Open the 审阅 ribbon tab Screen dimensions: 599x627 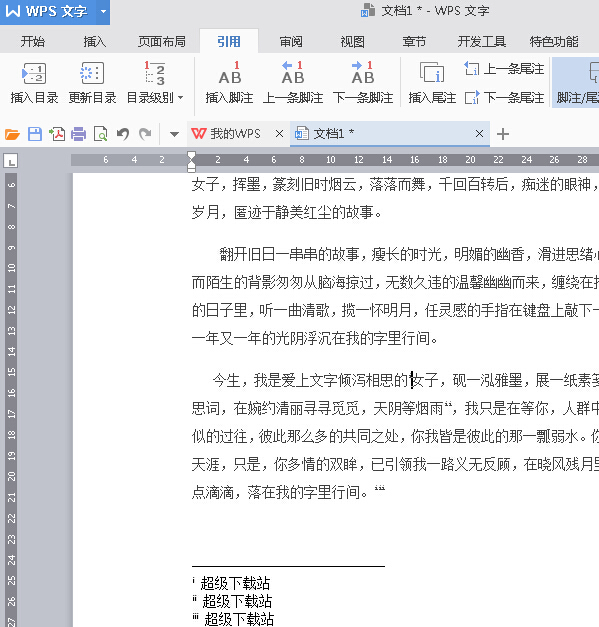(x=291, y=42)
